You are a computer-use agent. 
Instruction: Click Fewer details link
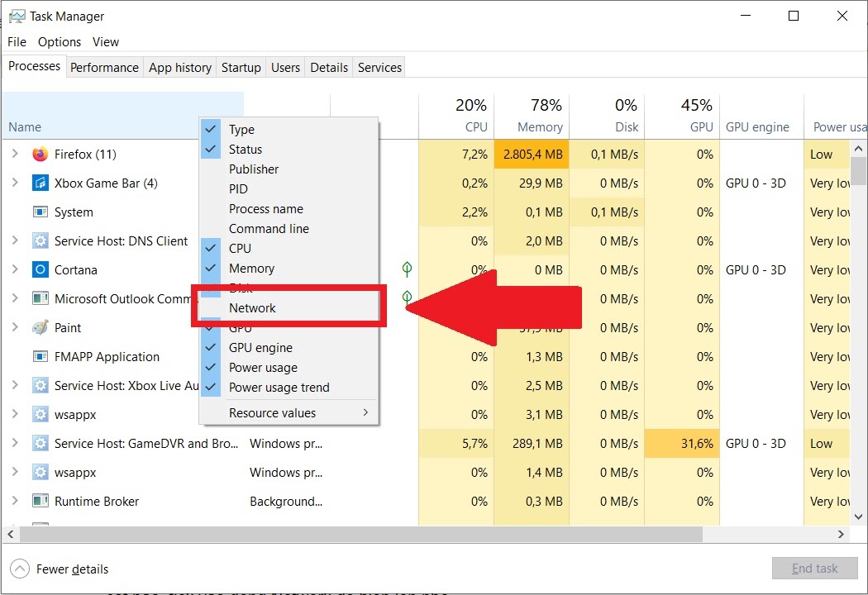click(x=72, y=569)
